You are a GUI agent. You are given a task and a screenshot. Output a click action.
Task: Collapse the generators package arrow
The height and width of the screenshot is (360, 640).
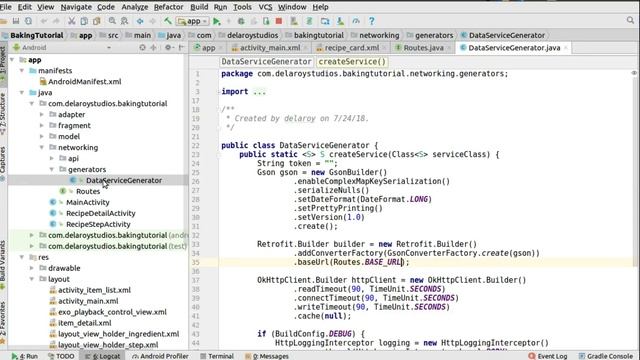point(52,169)
